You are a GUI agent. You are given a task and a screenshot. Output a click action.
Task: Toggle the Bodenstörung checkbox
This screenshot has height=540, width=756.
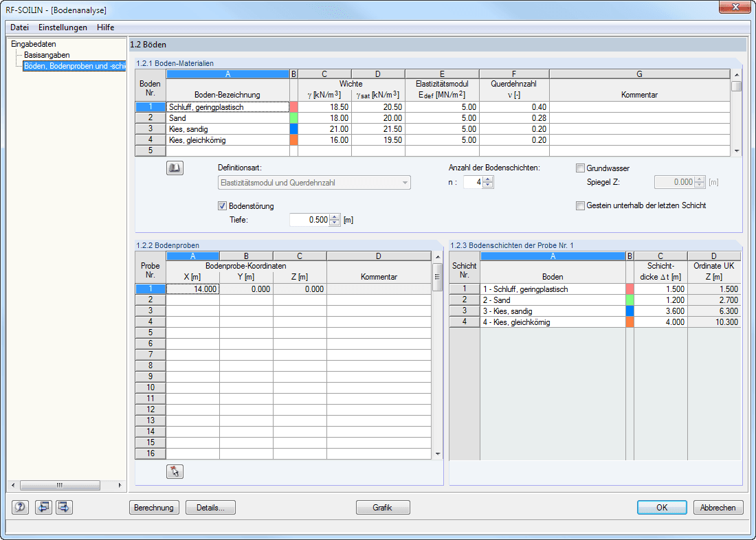[x=222, y=206]
